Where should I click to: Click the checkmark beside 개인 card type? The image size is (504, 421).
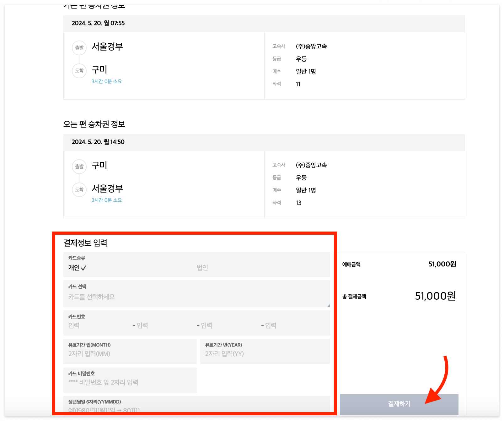point(84,268)
